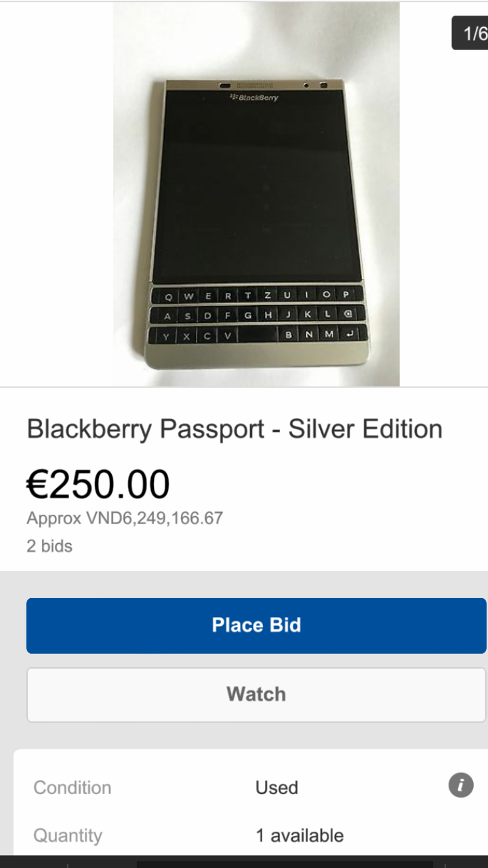Tap the €250.00 current price
488x868 pixels.
(98, 484)
